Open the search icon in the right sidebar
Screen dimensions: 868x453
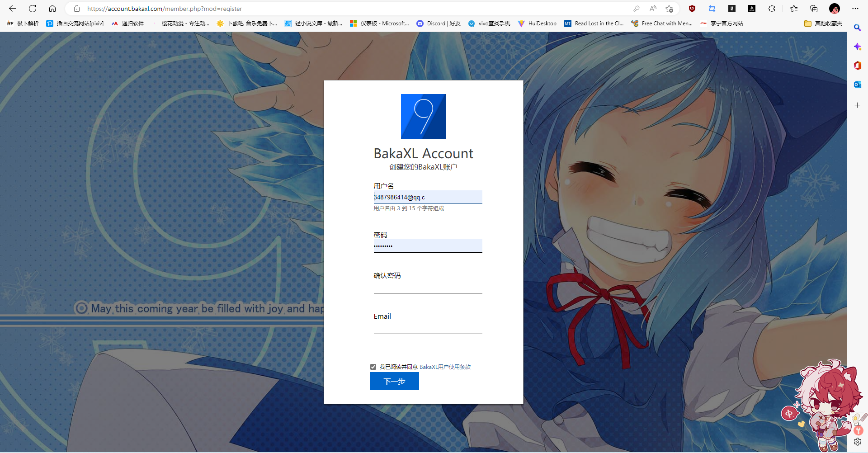[x=857, y=28]
